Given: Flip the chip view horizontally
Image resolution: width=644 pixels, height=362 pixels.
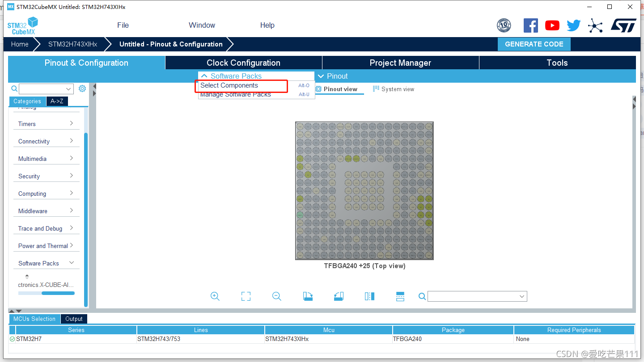Looking at the screenshot, I should [x=369, y=296].
